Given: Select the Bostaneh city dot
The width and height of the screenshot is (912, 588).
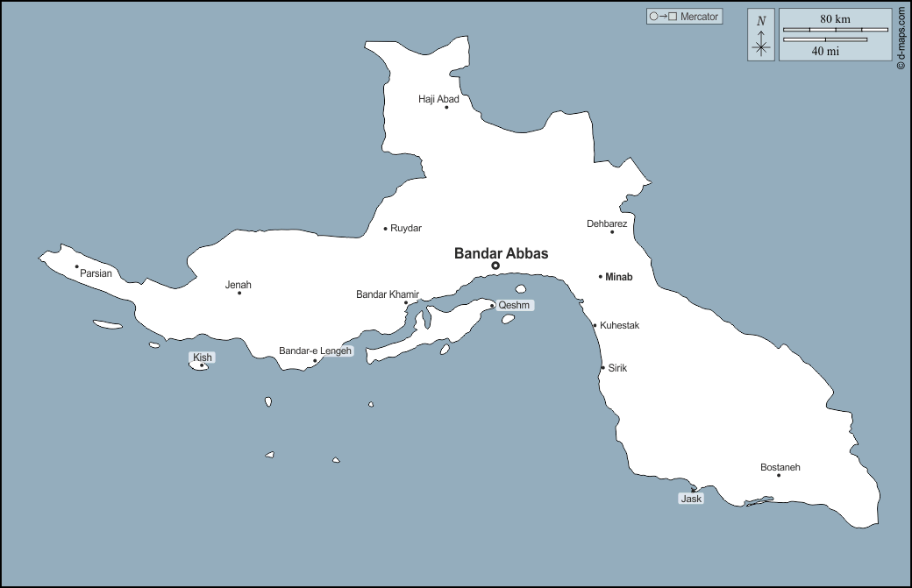Looking at the screenshot, I should coord(779,475).
